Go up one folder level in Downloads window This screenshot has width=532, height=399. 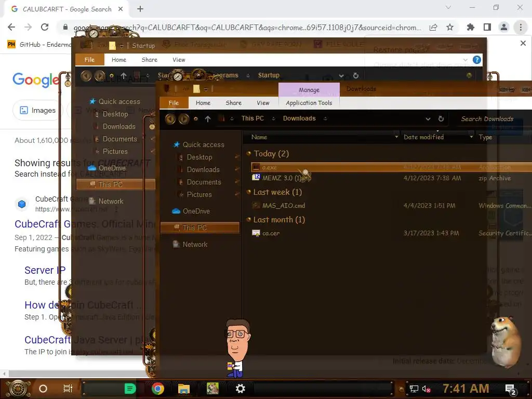coord(208,119)
